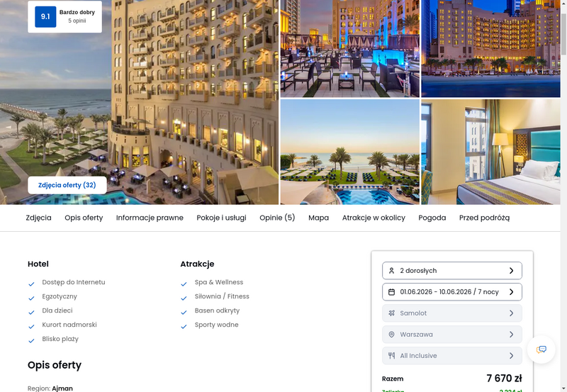This screenshot has width=567, height=392.
Task: Click the 9.1 rating score badge
Action: pos(45,16)
